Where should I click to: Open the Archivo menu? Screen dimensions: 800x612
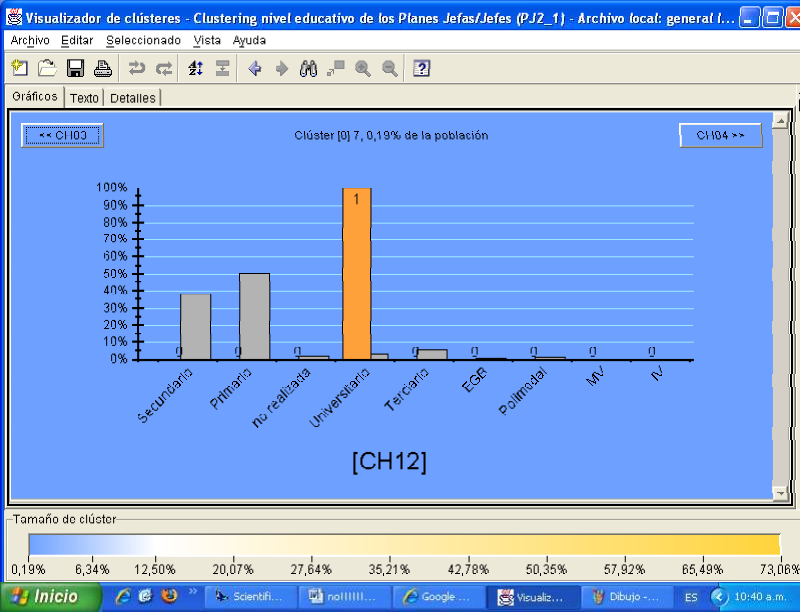[30, 40]
